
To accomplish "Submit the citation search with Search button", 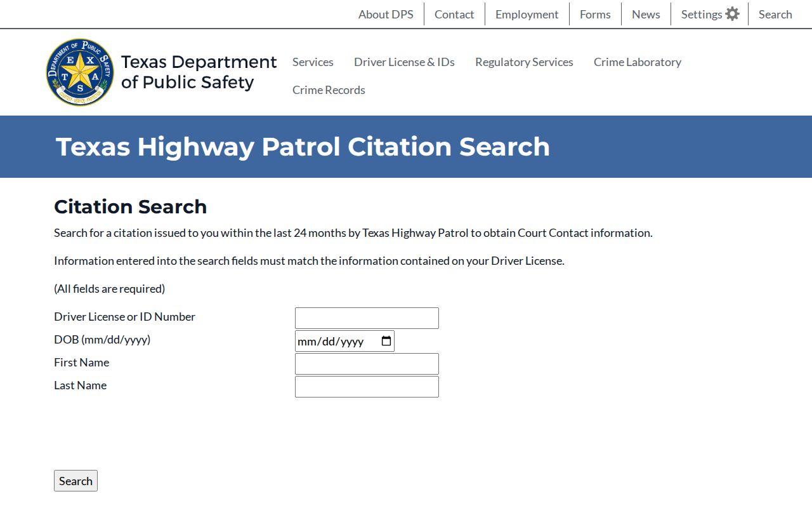I will tap(75, 481).
